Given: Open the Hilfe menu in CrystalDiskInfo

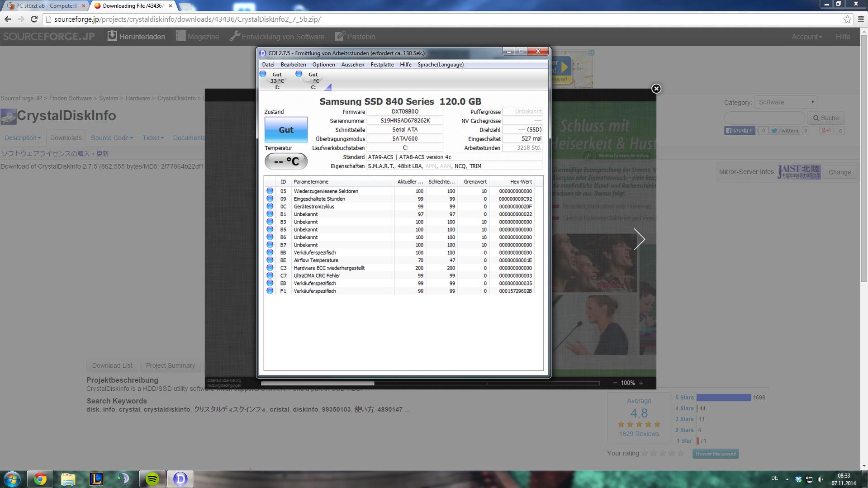Looking at the screenshot, I should pyautogui.click(x=405, y=65).
